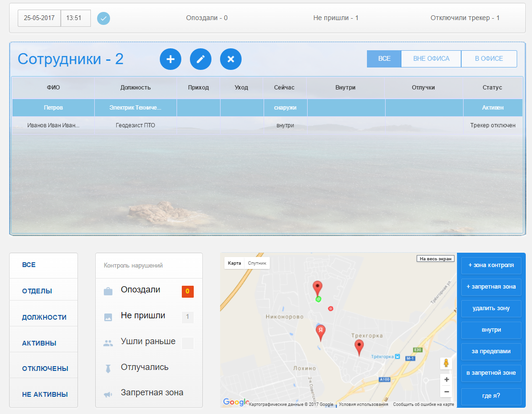Screen dimensions: 532x414
Task: Toggle the ВНЕ ОФИСА filter
Action: 431,59
